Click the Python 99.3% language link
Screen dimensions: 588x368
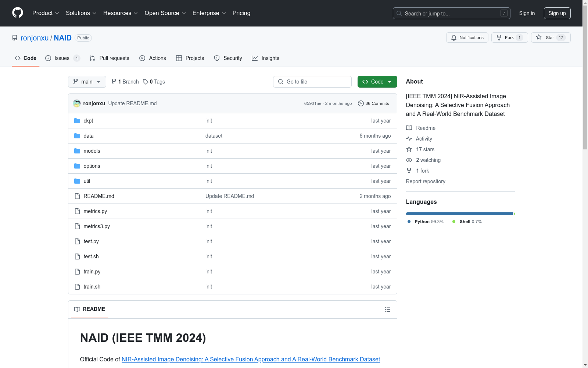(x=426, y=222)
